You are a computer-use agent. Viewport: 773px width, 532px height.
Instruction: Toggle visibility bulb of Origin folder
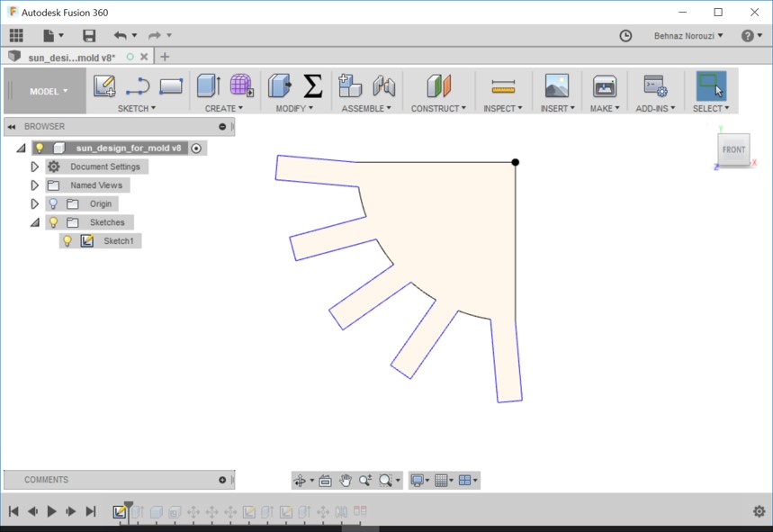pyautogui.click(x=53, y=203)
